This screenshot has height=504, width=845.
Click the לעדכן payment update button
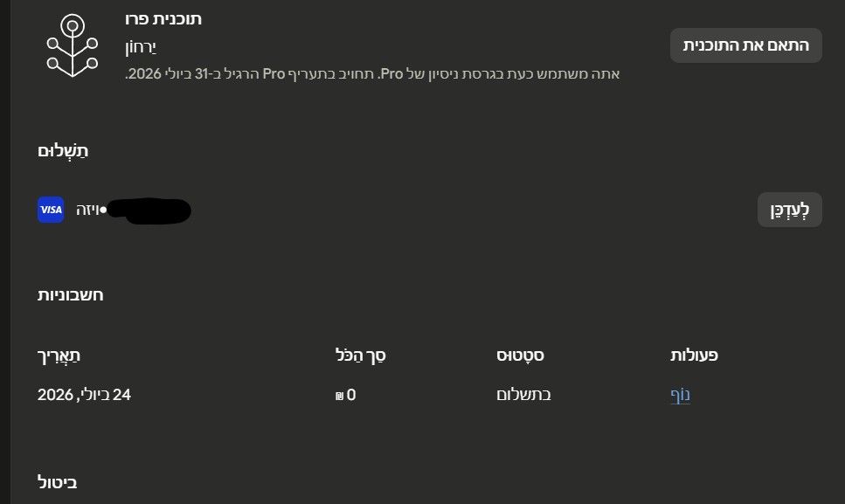point(789,210)
